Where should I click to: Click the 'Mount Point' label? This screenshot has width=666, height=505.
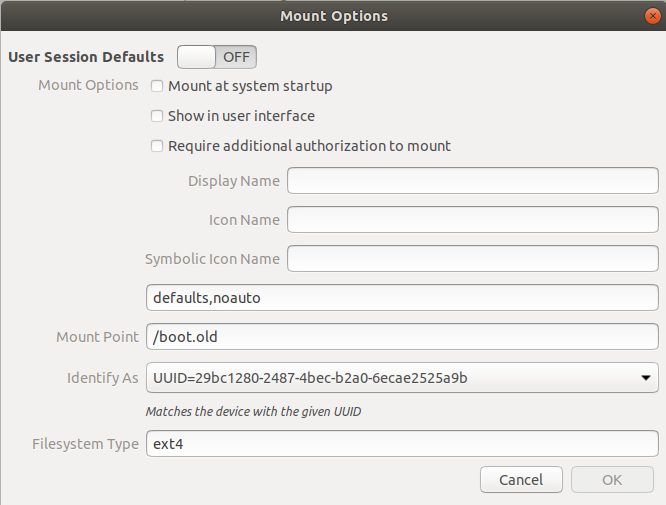pos(97,337)
